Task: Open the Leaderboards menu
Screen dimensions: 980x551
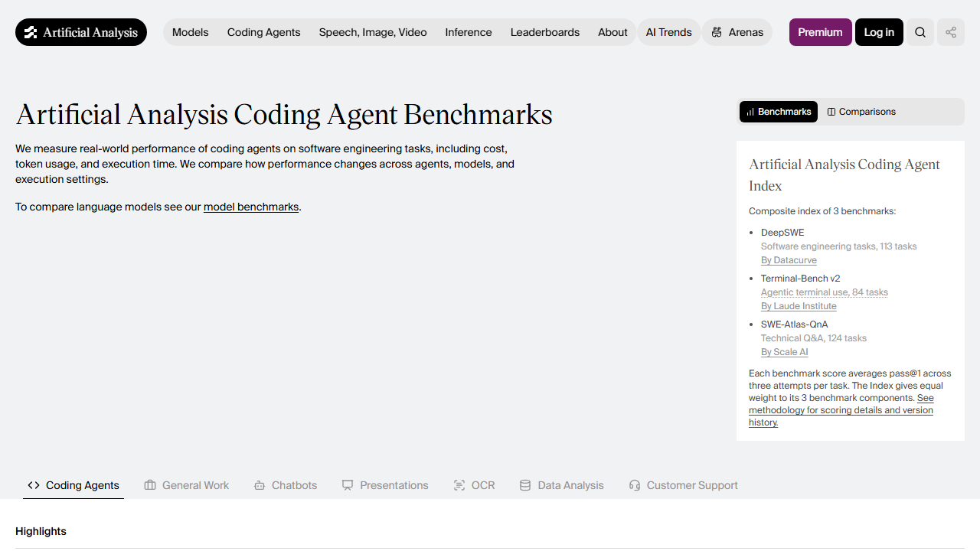Action: 545,32
